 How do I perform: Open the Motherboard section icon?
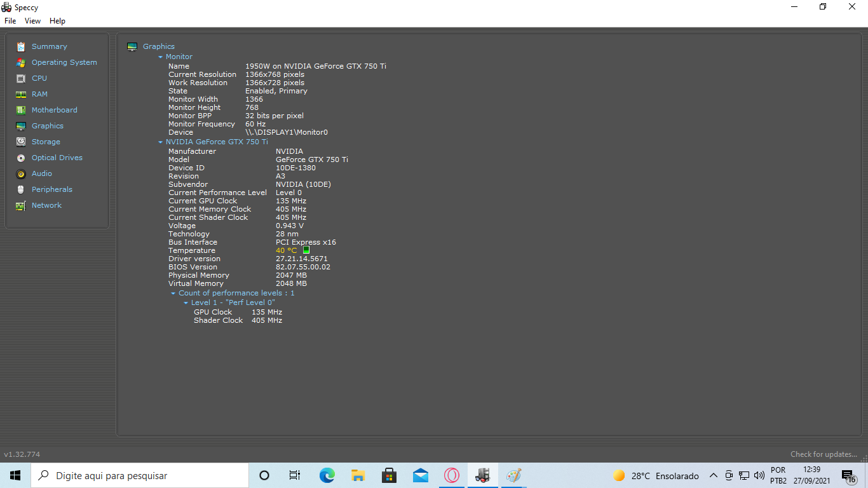[x=21, y=110]
